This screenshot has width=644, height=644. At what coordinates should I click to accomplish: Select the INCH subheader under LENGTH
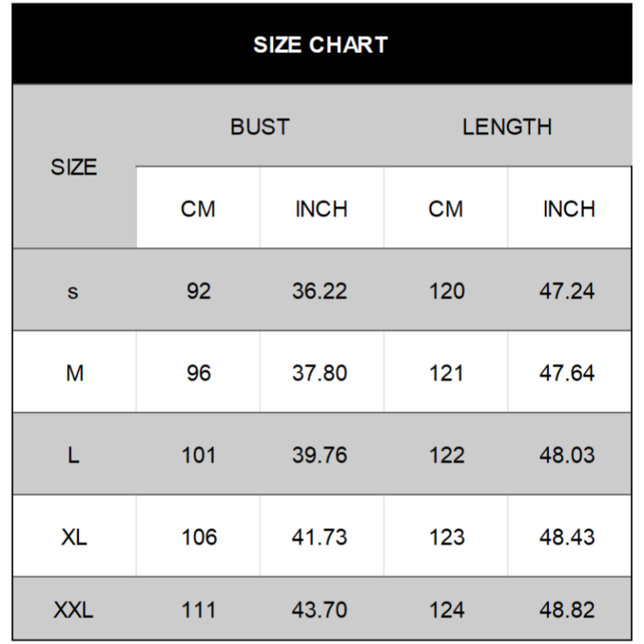[568, 209]
